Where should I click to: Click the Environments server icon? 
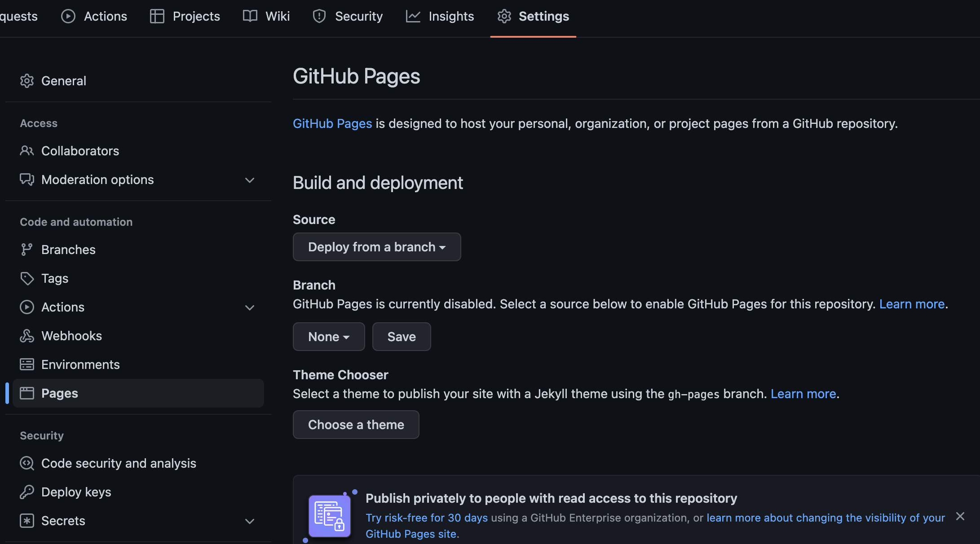point(27,364)
